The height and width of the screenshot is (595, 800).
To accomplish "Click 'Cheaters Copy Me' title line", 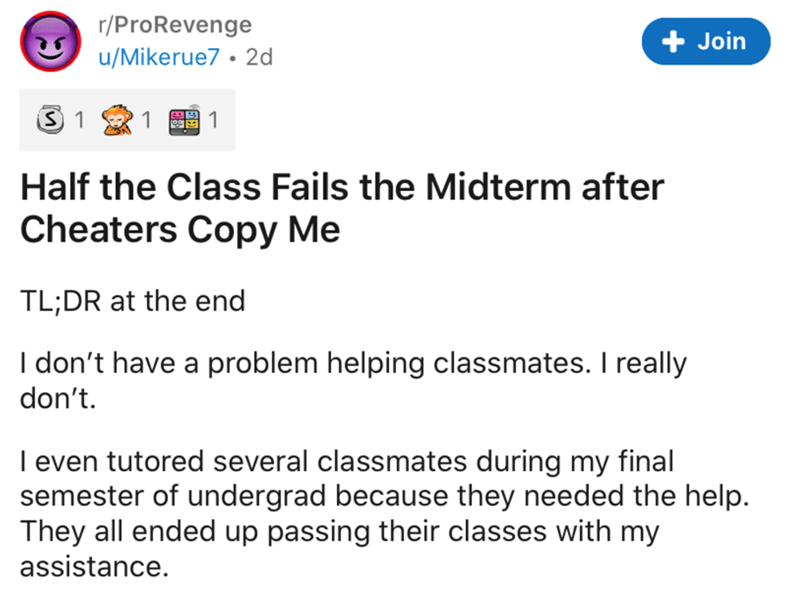I will coord(180,229).
